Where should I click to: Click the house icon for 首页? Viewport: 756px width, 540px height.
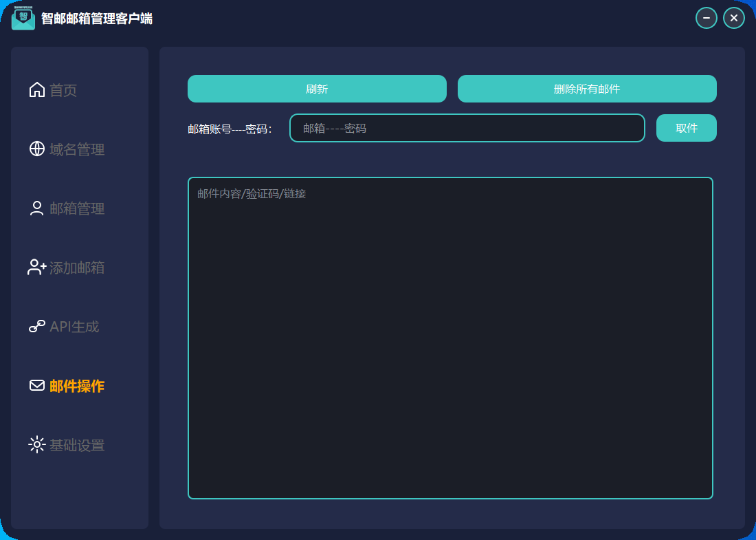[x=37, y=90]
